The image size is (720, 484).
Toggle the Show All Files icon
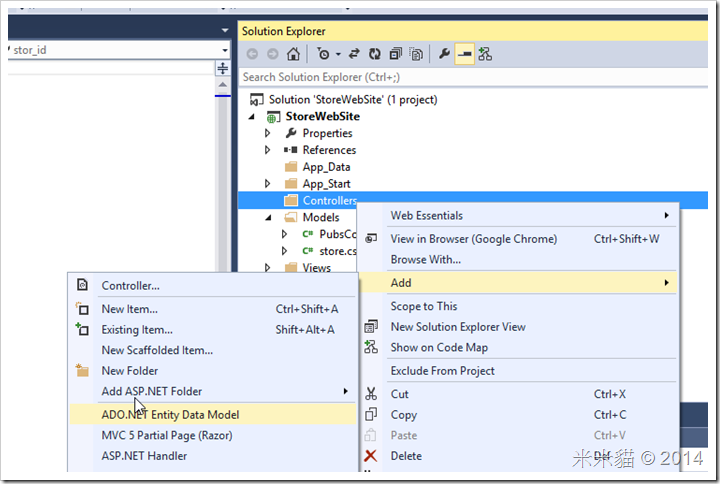[416, 54]
